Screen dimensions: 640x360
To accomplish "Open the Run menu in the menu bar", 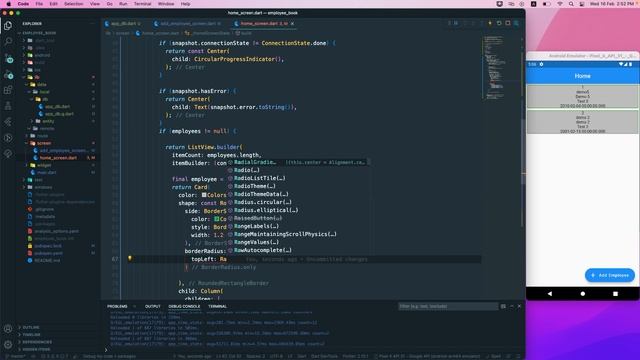I will (x=123, y=4).
